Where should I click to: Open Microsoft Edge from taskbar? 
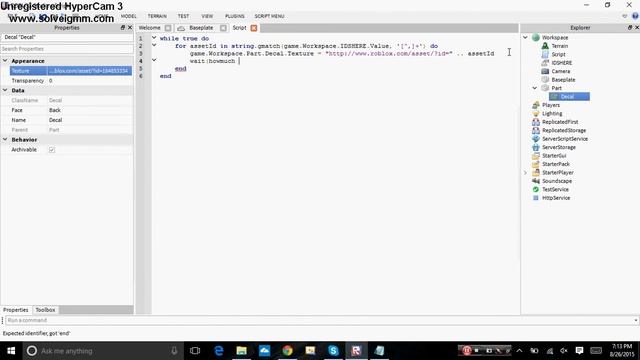(x=219, y=351)
